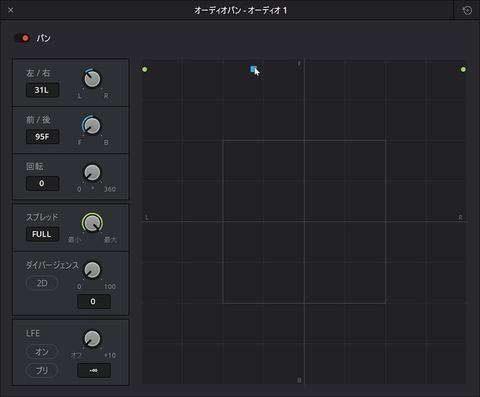Click the 回転 value field showing 0
Screen dimensions: 480x397
(x=42, y=183)
